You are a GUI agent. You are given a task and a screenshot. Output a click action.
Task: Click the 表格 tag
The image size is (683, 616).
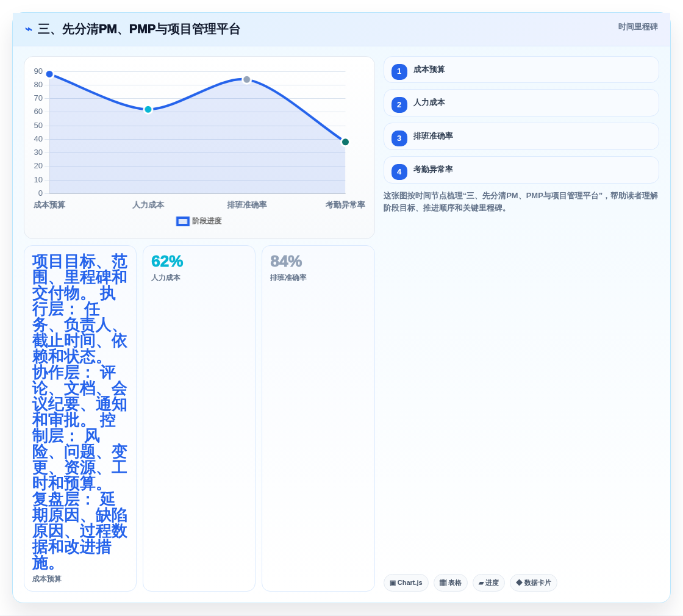[x=451, y=583]
